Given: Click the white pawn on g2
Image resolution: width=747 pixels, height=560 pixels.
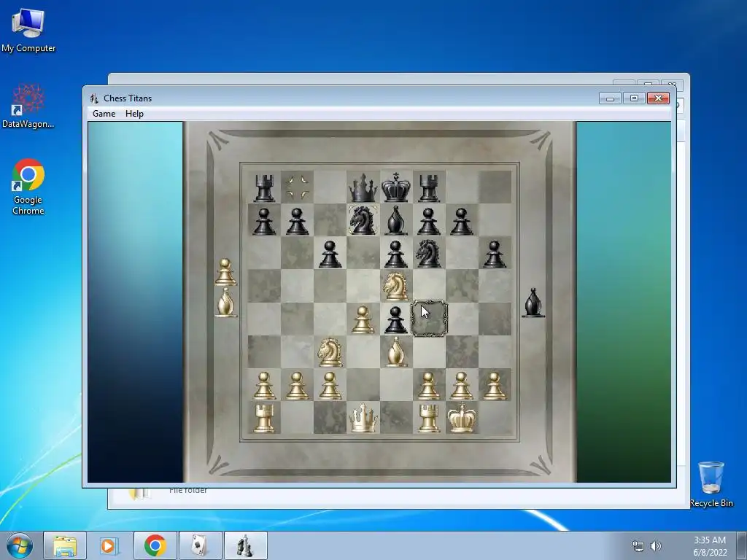Looking at the screenshot, I should click(462, 385).
